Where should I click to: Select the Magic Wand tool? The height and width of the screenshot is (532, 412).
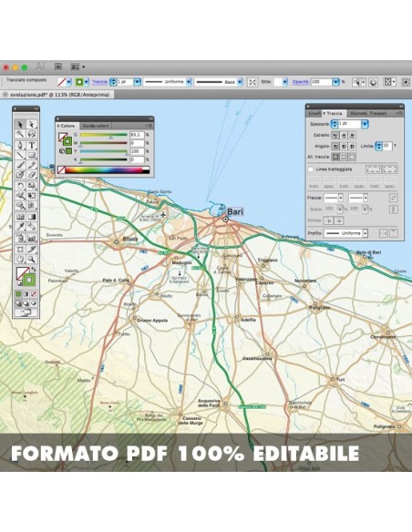tap(20, 134)
